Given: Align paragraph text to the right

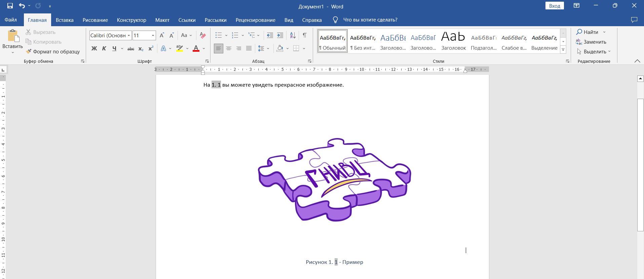Looking at the screenshot, I should [x=238, y=49].
